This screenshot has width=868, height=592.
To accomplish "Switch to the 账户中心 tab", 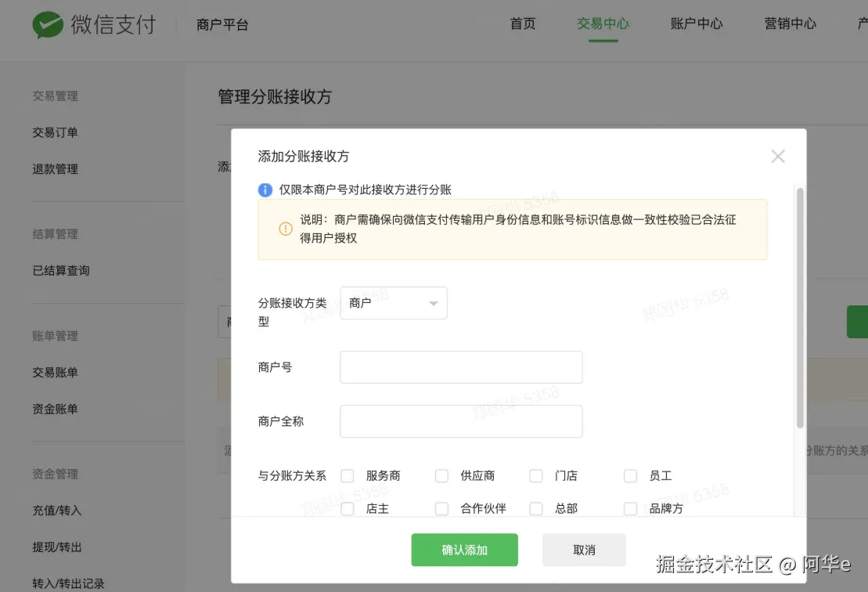I will [x=697, y=23].
